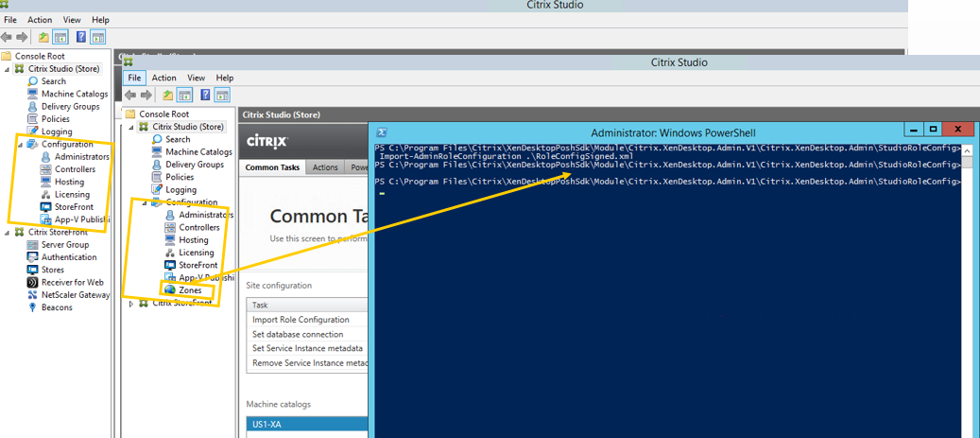
Task: Toggle console tree icon in rear window toolbar
Action: click(x=60, y=37)
